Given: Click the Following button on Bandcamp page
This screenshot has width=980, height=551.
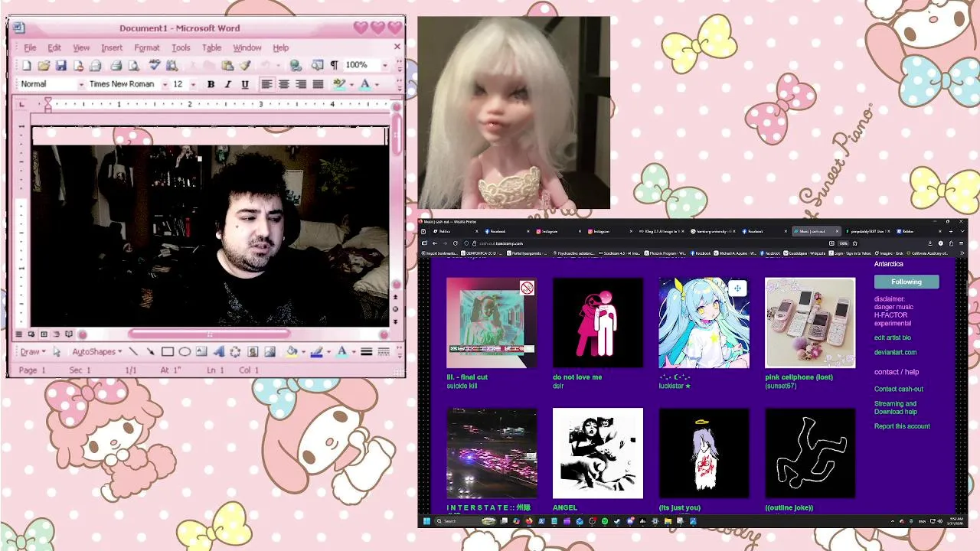Looking at the screenshot, I should pos(906,282).
